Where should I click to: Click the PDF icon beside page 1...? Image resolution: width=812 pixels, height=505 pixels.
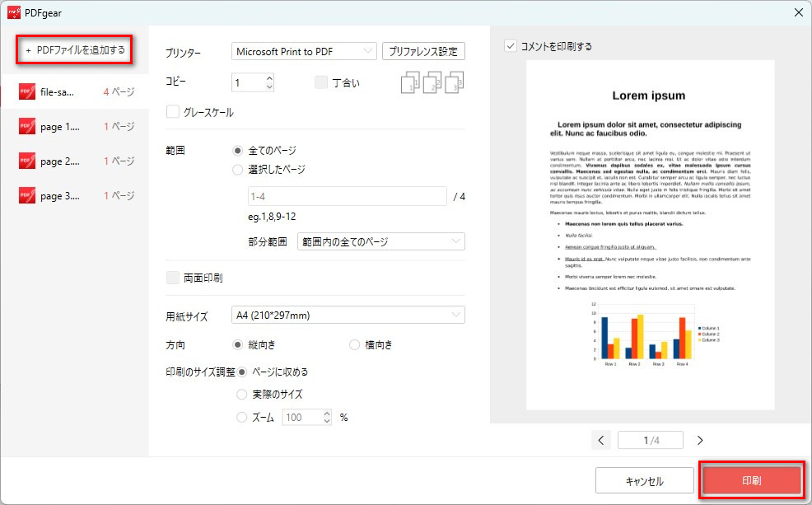tap(27, 126)
